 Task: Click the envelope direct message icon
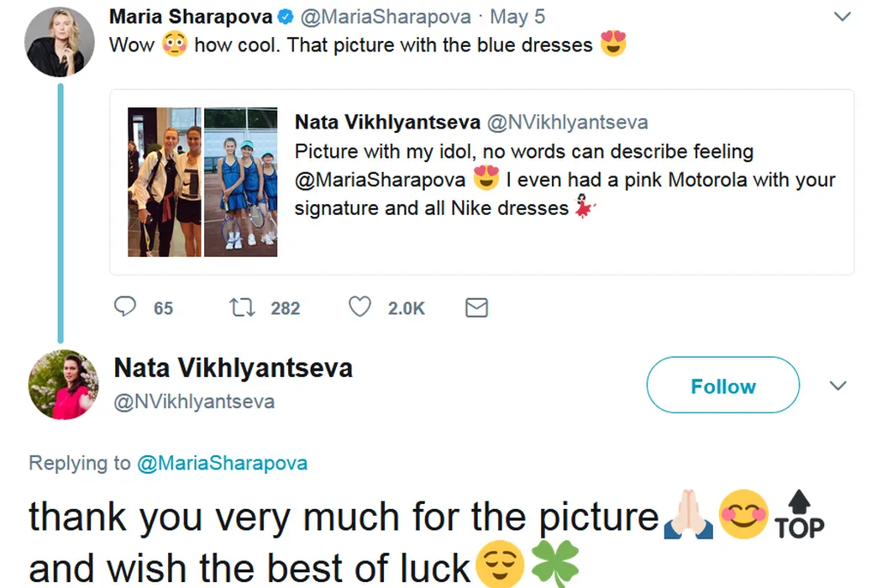pos(476,307)
